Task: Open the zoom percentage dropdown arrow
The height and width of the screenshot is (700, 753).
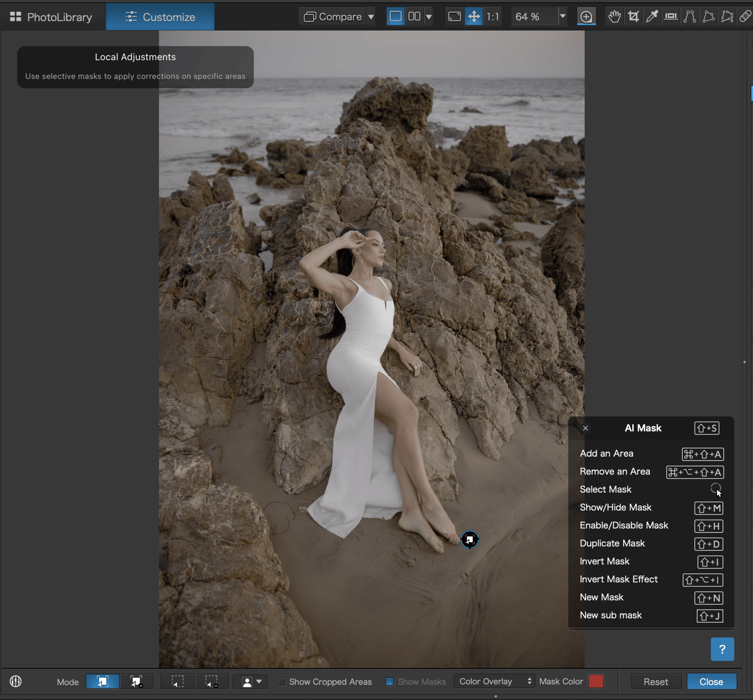Action: coord(562,16)
